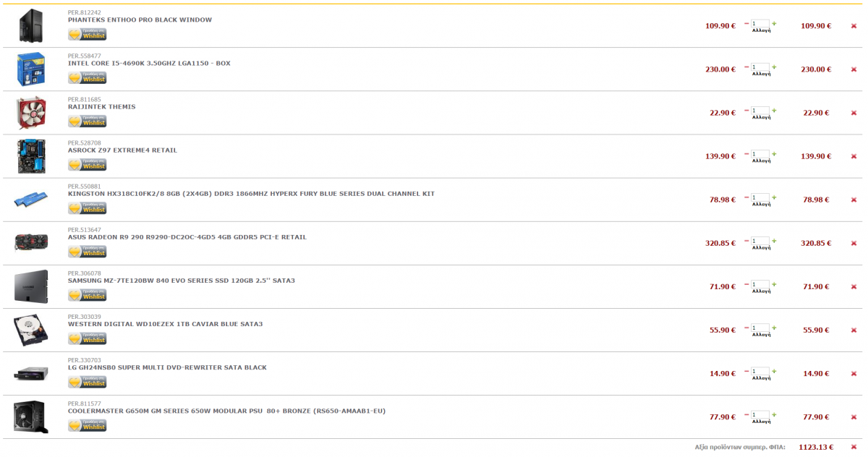Add LG GH24NSB0 to Wishlist
This screenshot has height=457, width=868.
pos(87,381)
